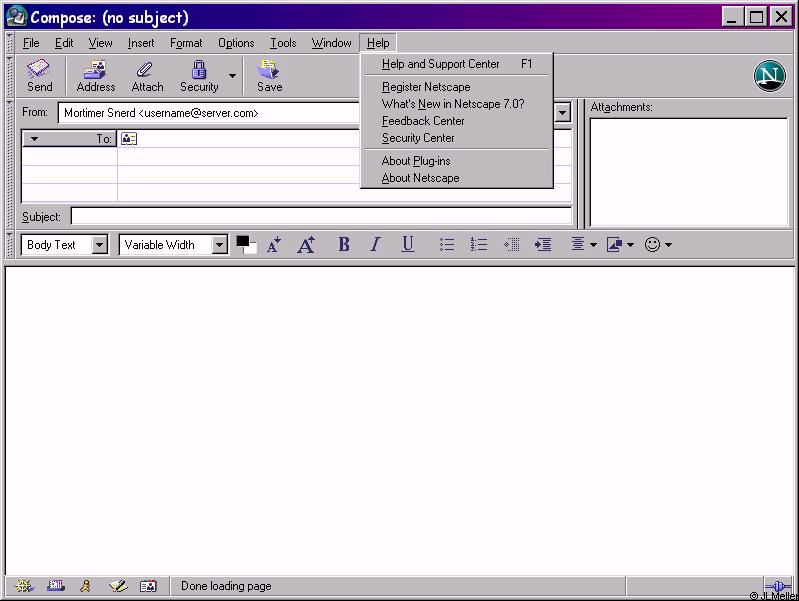Choose the background color swatch

(253, 249)
